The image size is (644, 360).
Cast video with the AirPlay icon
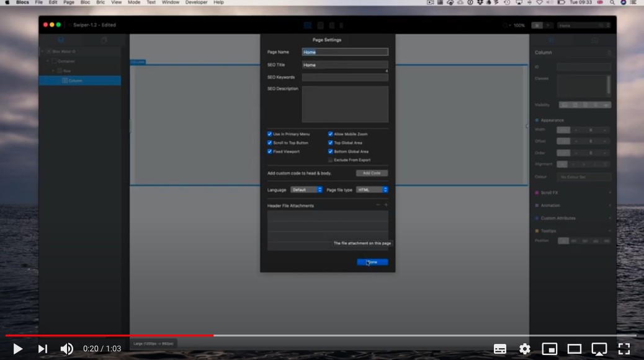599,349
